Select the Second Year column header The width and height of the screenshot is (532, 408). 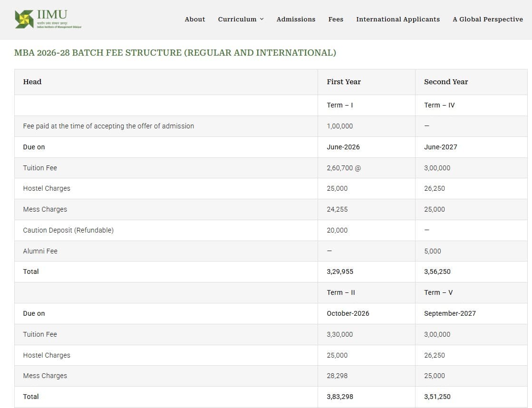pyautogui.click(x=446, y=82)
